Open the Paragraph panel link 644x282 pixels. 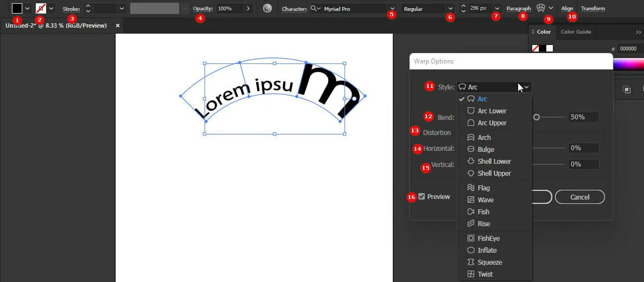(x=519, y=9)
